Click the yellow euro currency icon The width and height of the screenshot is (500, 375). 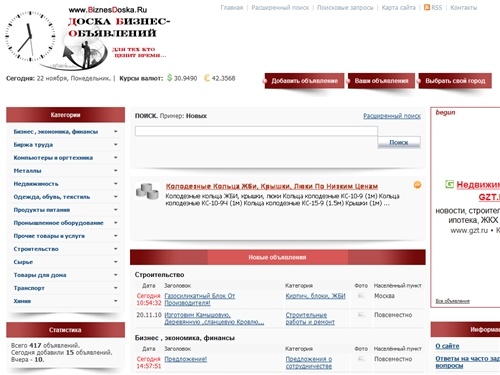coord(207,78)
